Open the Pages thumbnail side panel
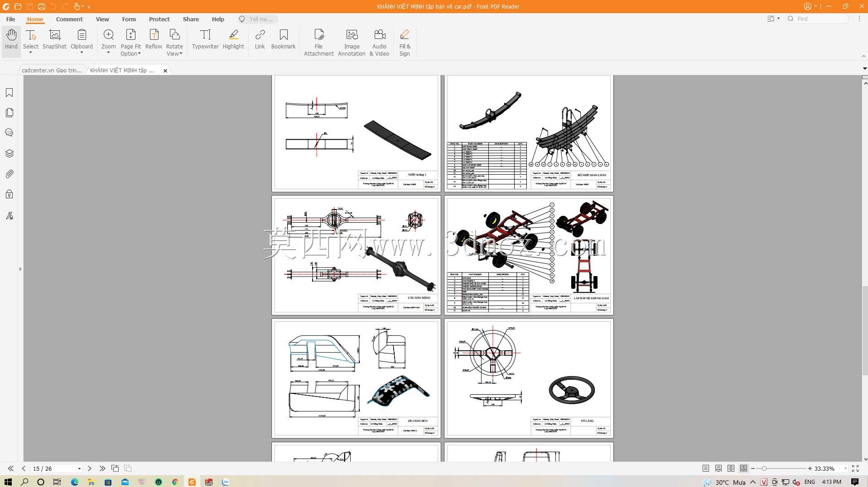Viewport: 868px width, 487px height. tap(9, 113)
